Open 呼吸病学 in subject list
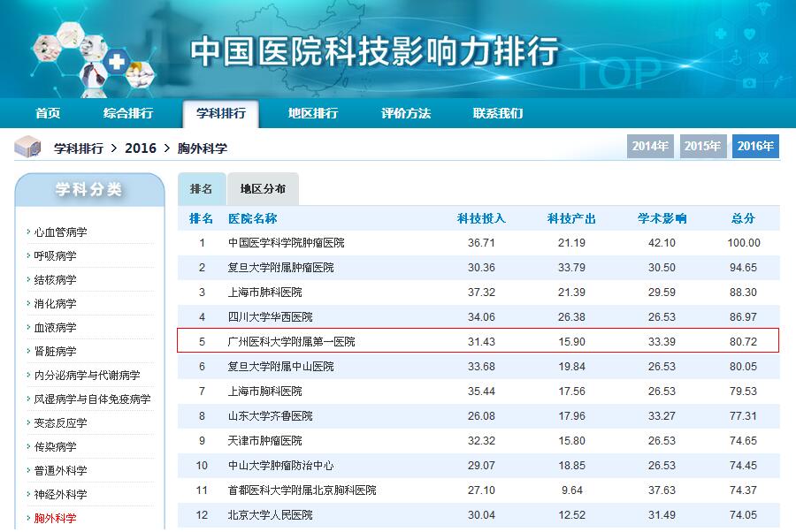Screen dimensions: 796x532 (55, 256)
